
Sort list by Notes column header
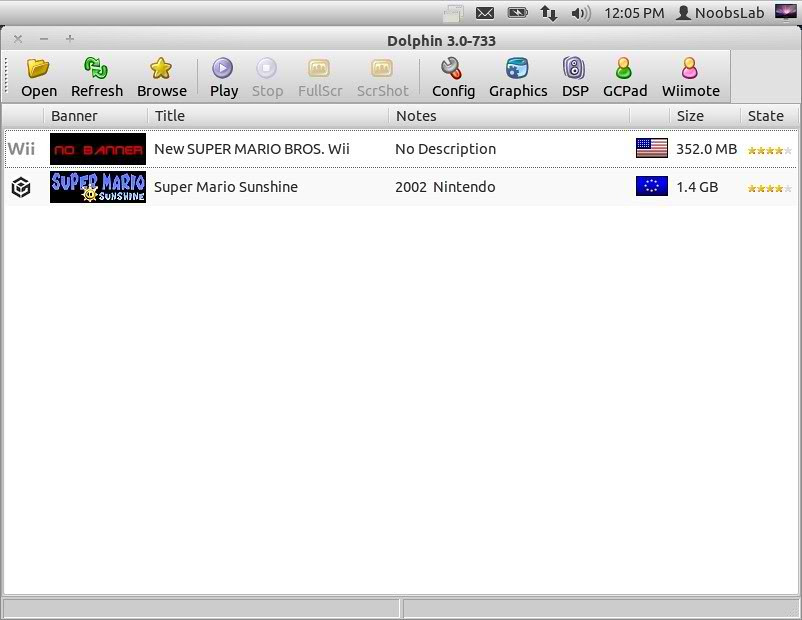(x=509, y=116)
